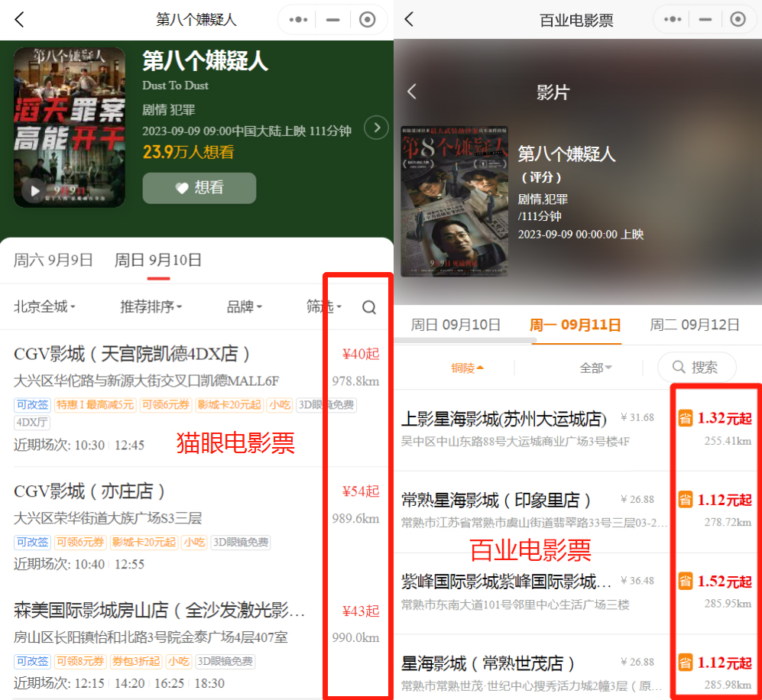Click the 搜索 search field

696,368
